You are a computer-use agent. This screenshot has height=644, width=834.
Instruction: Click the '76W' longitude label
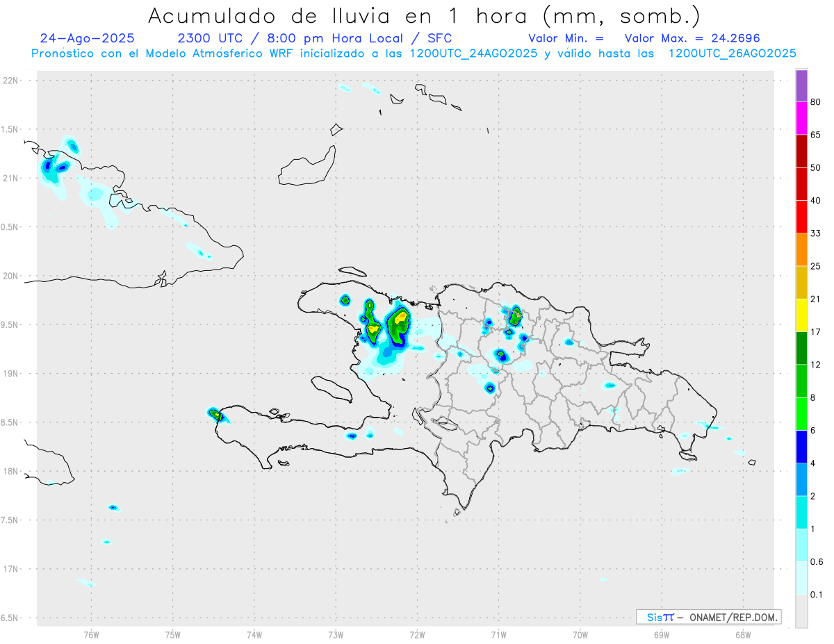pos(91,634)
